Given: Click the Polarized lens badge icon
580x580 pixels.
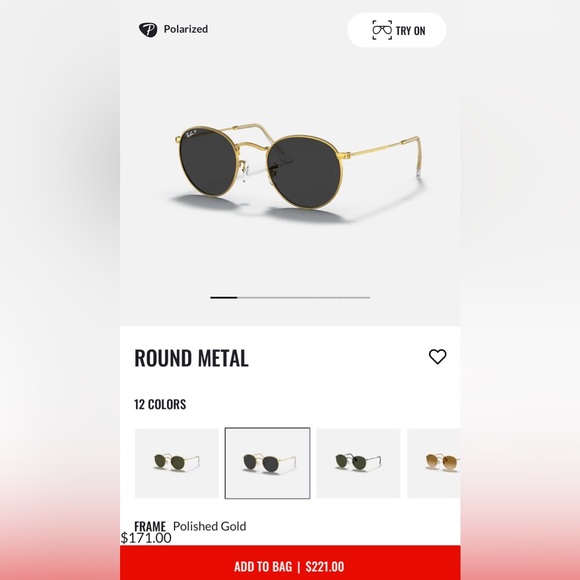Looking at the screenshot, I should [148, 30].
